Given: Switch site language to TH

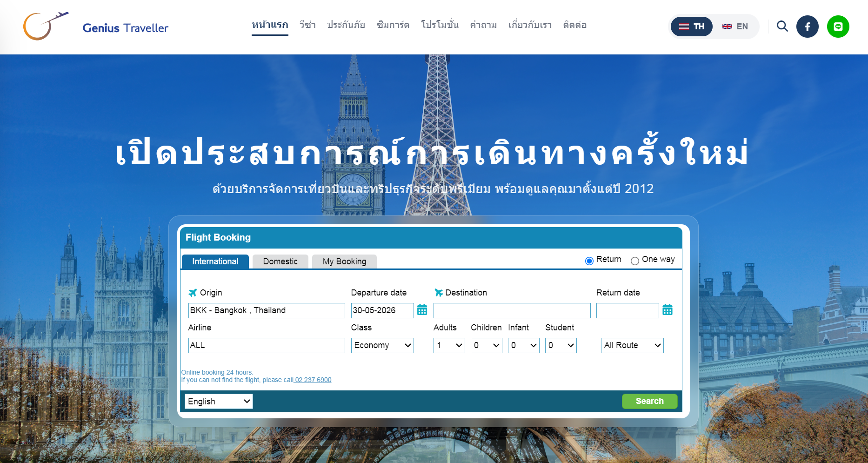Looking at the screenshot, I should pos(691,27).
